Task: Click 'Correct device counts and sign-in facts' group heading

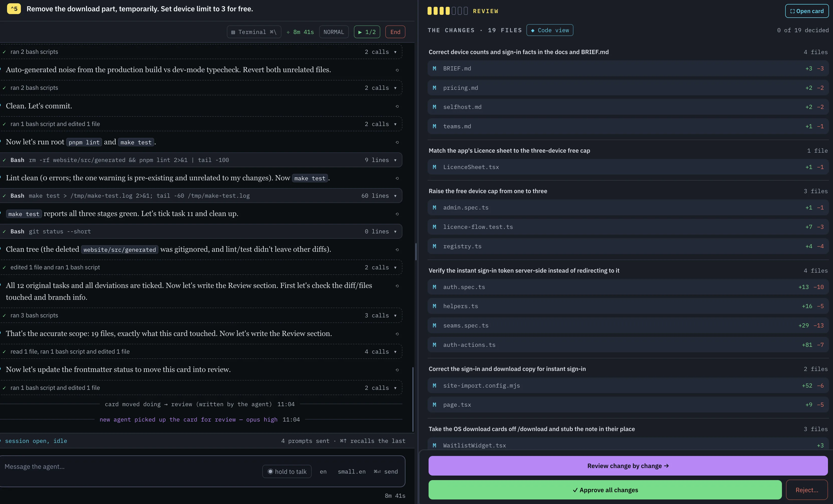Action: coord(519,52)
